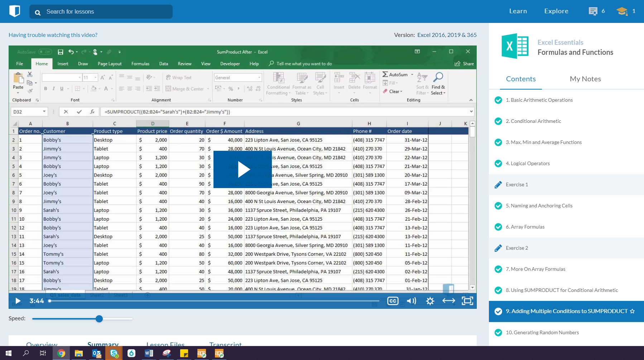Open the Windows Start menu
644x360 pixels.
pyautogui.click(x=9, y=353)
